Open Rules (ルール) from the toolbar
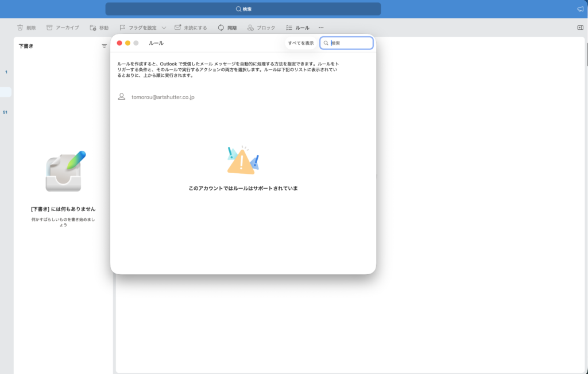Viewport: 588px width, 374px height. pos(297,28)
